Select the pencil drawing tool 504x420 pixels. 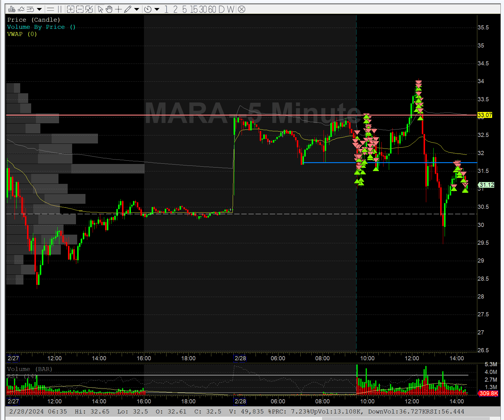[x=128, y=10]
